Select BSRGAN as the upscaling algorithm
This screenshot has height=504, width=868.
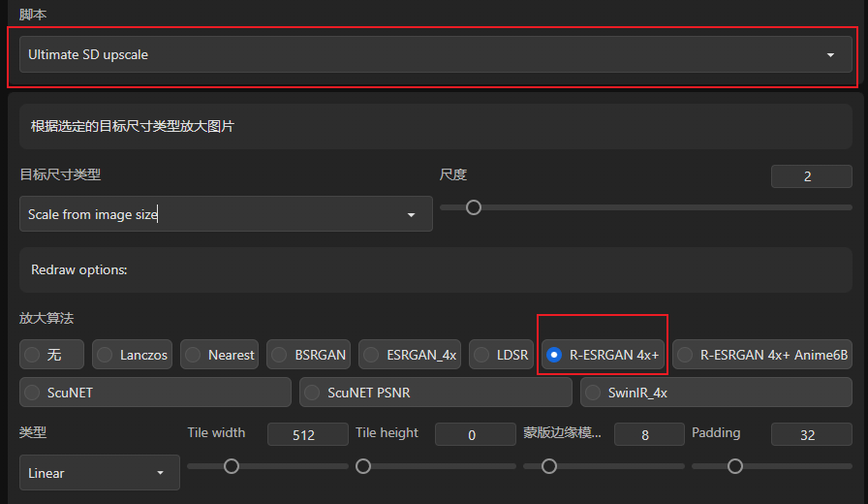point(308,355)
